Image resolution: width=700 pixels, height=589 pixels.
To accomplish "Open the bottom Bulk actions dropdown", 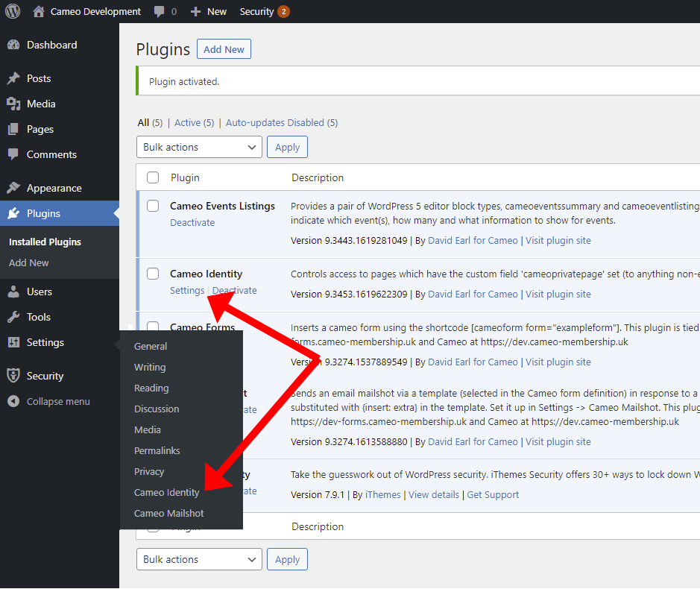I will 199,559.
